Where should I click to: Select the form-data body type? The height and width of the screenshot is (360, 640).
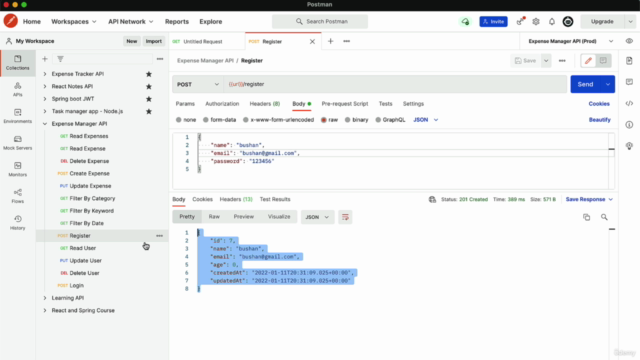[220, 120]
